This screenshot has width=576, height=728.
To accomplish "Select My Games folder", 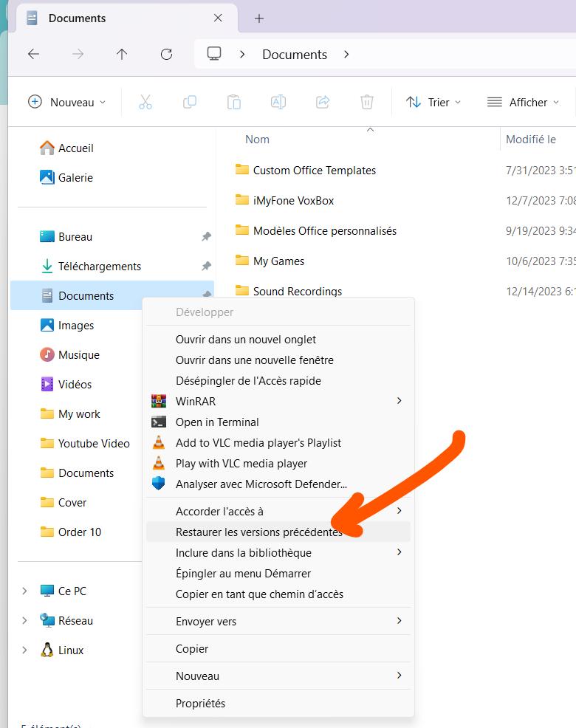I will point(270,261).
